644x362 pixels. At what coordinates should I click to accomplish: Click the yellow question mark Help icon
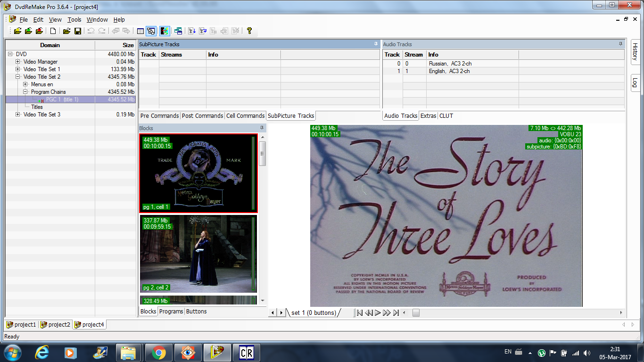(249, 31)
